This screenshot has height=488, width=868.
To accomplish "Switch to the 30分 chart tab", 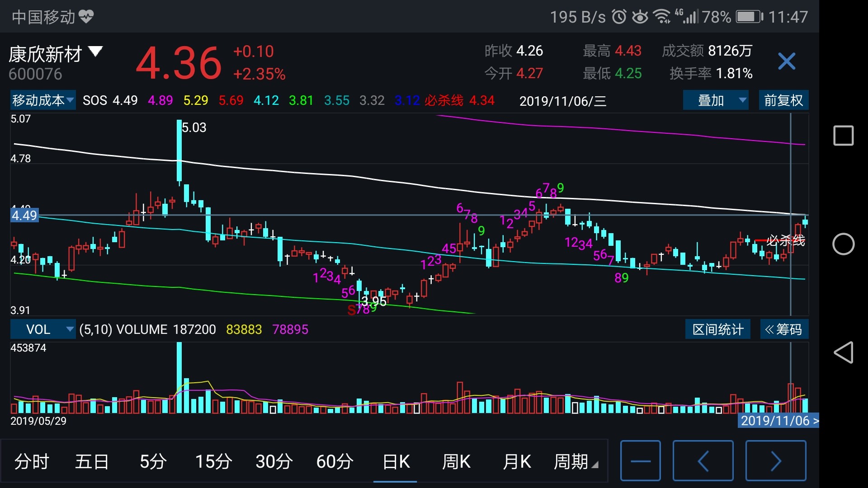I will click(274, 461).
